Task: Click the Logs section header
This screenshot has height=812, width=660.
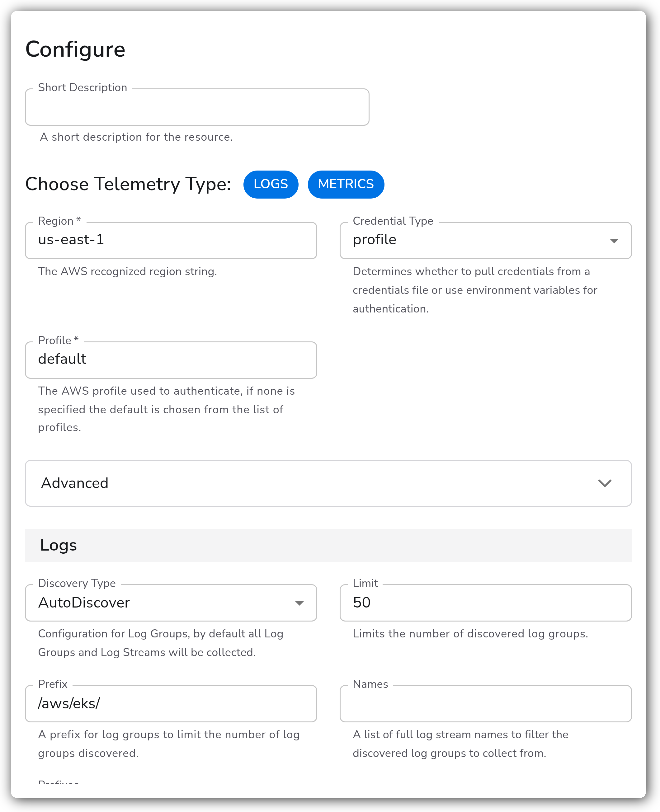Action: [328, 545]
